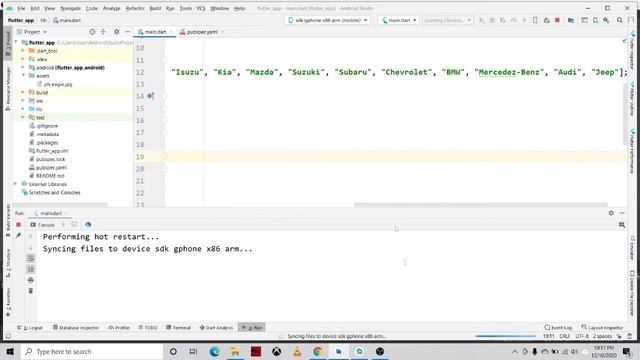The image size is (640, 360).
Task: Click the breakpoint marker on line 14
Action: (150, 96)
